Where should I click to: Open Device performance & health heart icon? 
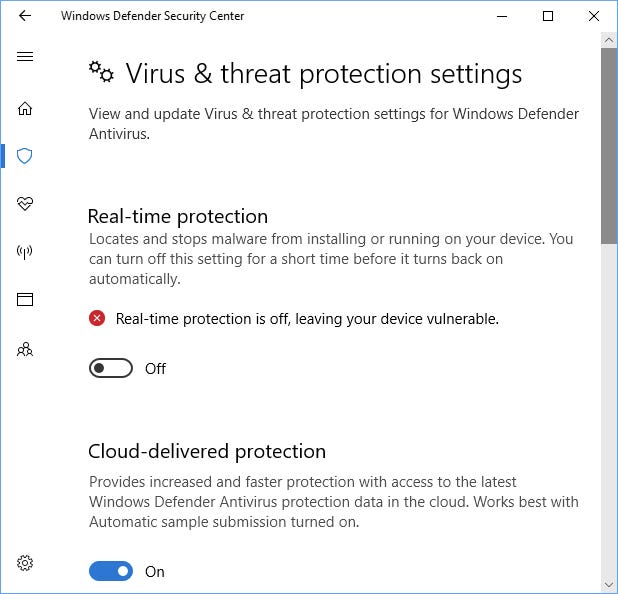[x=25, y=203]
